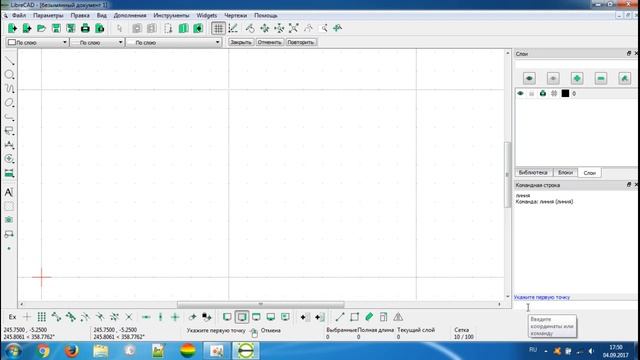Toggle snap to endpoints icon
The image size is (640, 360).
coord(56,317)
